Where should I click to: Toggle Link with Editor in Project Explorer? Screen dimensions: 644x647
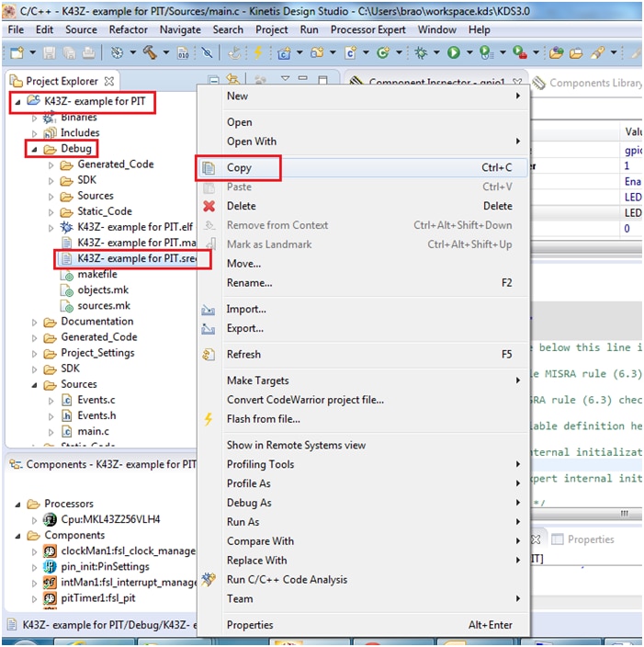(233, 79)
